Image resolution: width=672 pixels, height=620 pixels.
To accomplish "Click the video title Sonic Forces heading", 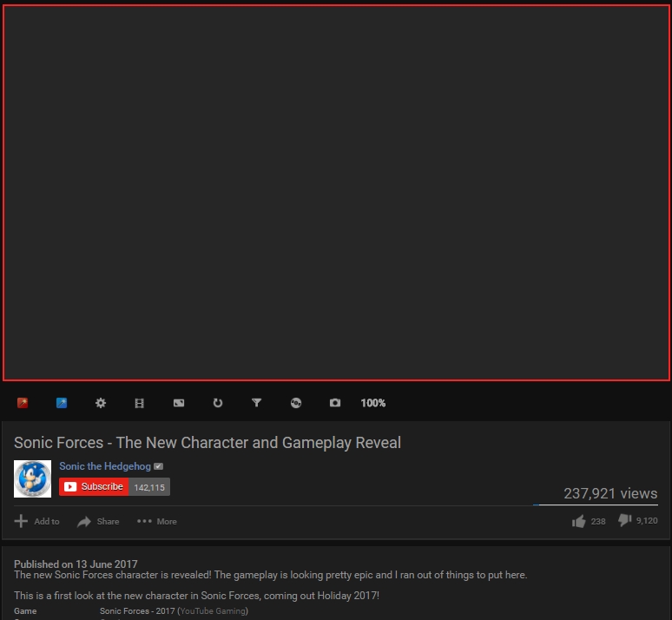I will (208, 443).
